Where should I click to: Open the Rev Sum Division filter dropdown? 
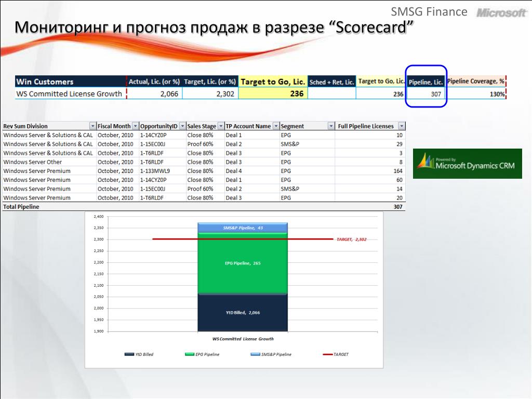[x=92, y=126]
